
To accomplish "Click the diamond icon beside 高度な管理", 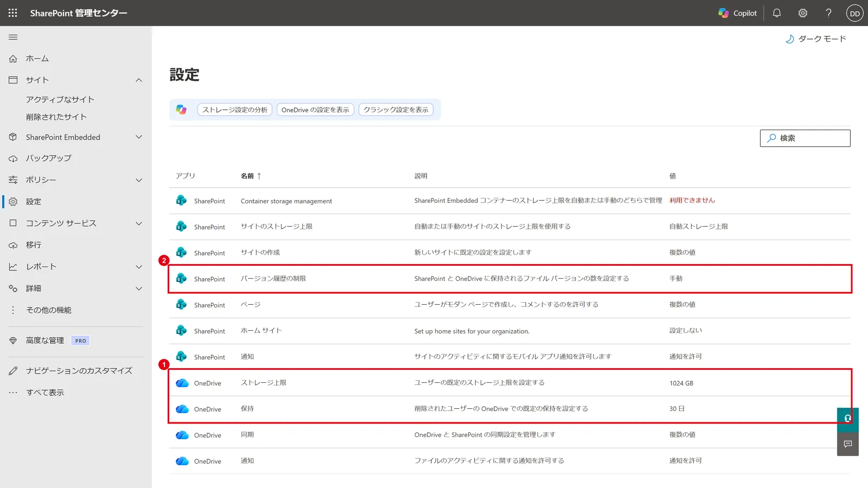I will point(13,341).
